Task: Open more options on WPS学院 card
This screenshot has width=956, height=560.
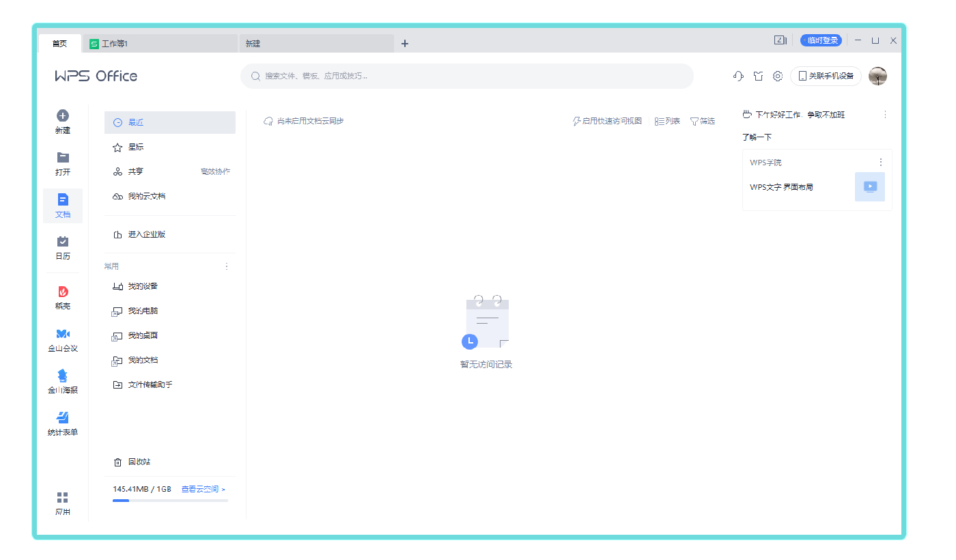Action: pos(881,163)
